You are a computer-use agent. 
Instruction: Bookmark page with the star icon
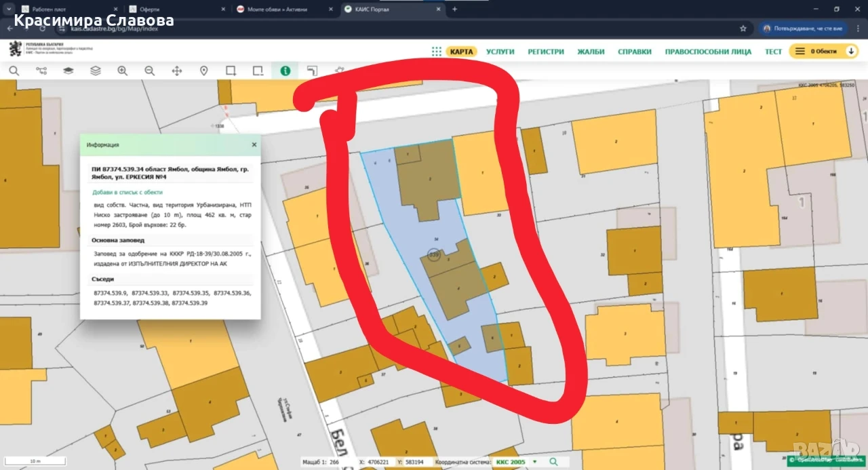coord(743,28)
